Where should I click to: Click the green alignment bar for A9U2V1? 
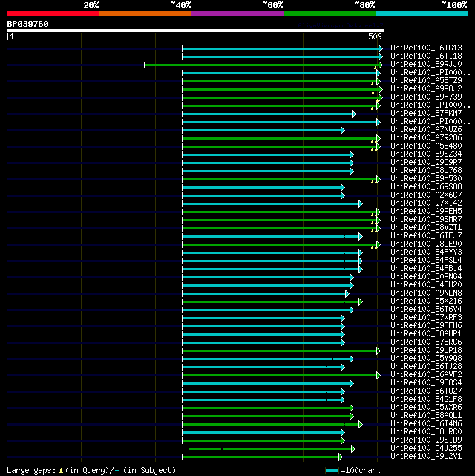[x=263, y=457]
